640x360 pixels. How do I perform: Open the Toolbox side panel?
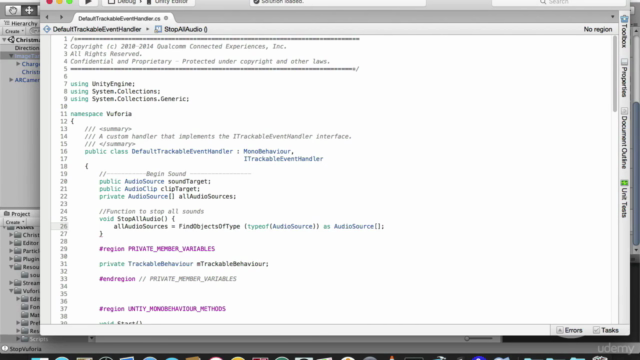pyautogui.click(x=624, y=31)
